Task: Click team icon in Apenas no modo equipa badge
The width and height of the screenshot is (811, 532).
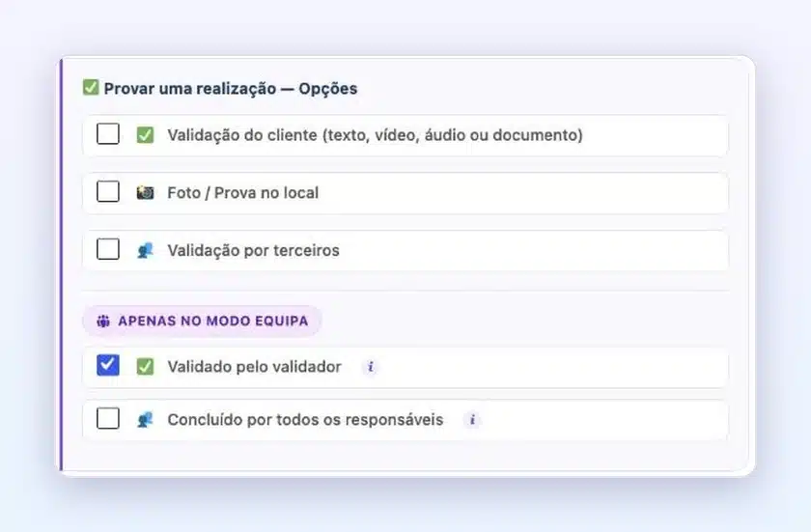Action: point(103,322)
